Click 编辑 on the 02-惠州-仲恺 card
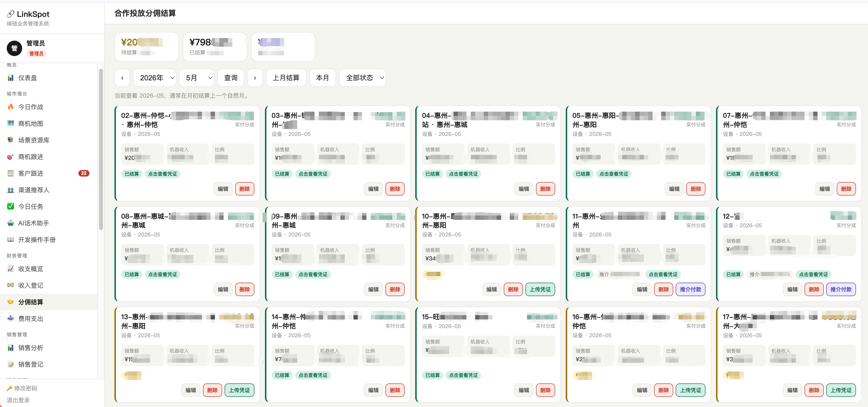This screenshot has width=868, height=407. pos(223,189)
